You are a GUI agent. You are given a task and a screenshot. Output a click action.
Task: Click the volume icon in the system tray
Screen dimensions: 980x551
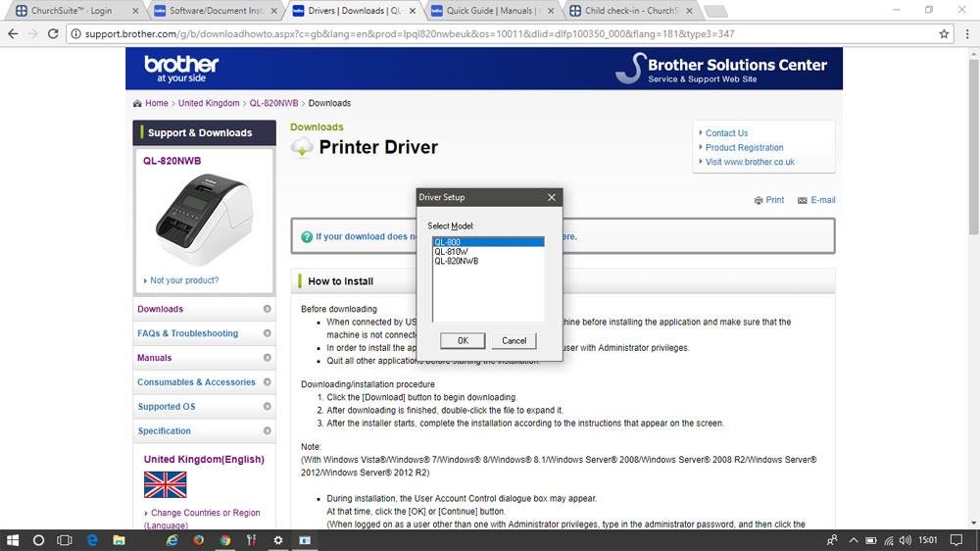click(905, 540)
